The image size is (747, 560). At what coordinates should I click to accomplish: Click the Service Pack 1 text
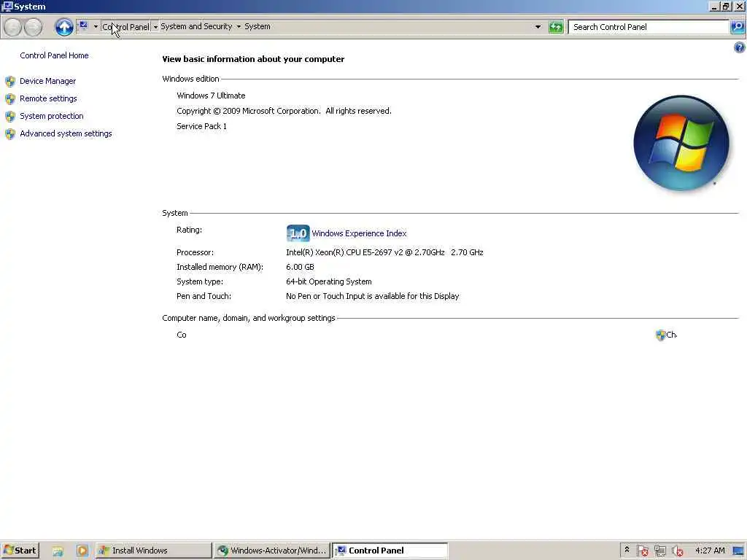[x=201, y=126]
